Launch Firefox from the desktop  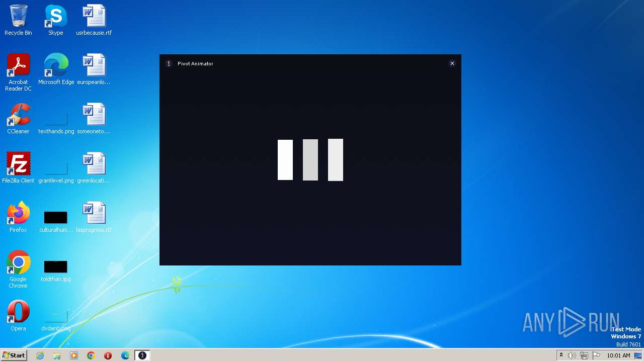point(18,217)
